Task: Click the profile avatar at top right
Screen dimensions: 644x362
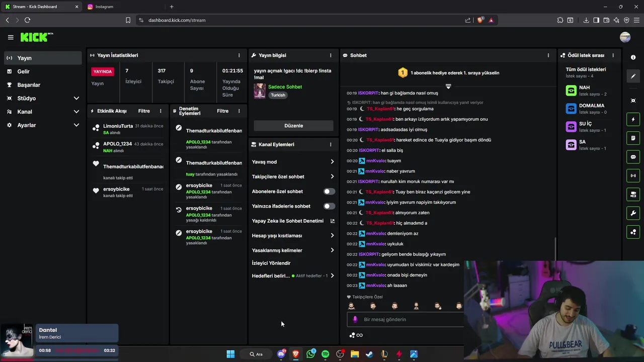Action: point(625,37)
